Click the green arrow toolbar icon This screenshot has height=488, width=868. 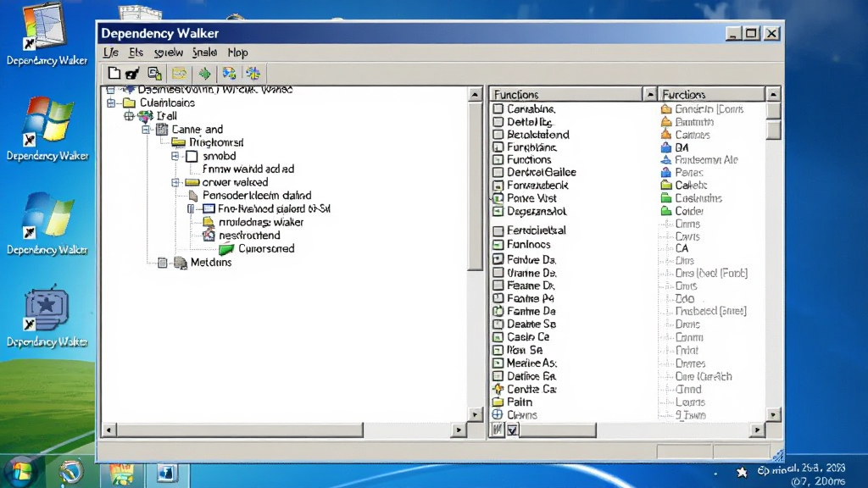click(x=204, y=73)
